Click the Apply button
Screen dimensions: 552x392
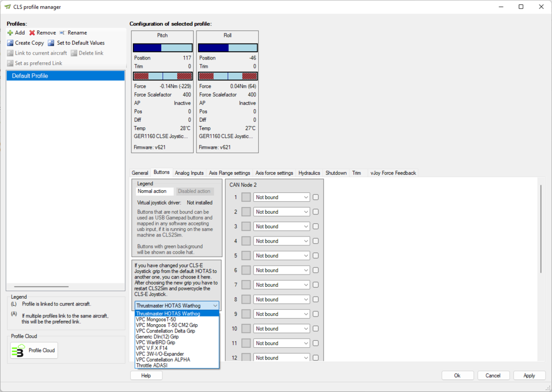point(529,375)
